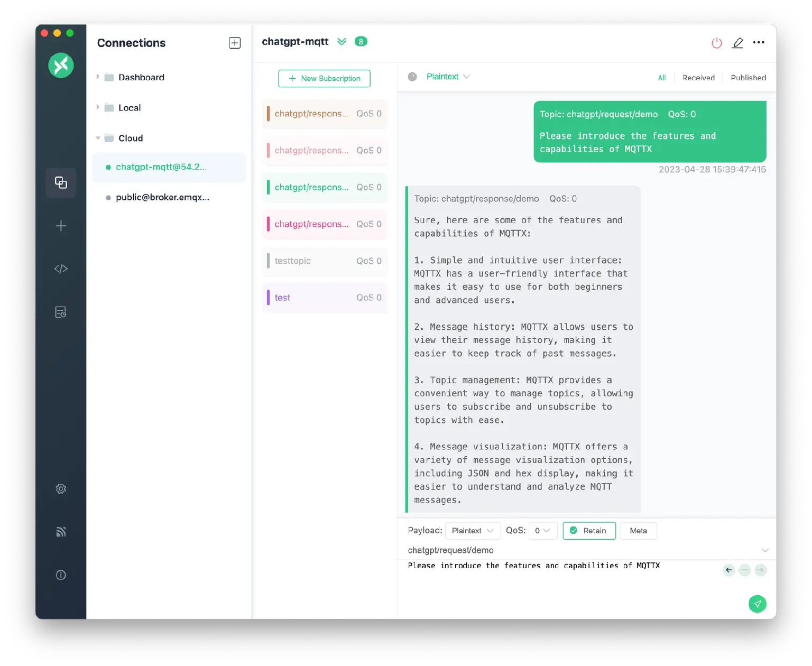Open the Log viewer icon in sidebar
The image size is (812, 666).
click(x=61, y=312)
